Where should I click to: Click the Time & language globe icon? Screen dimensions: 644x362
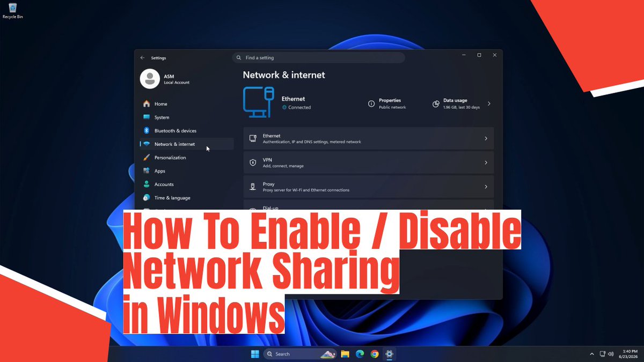pyautogui.click(x=147, y=197)
